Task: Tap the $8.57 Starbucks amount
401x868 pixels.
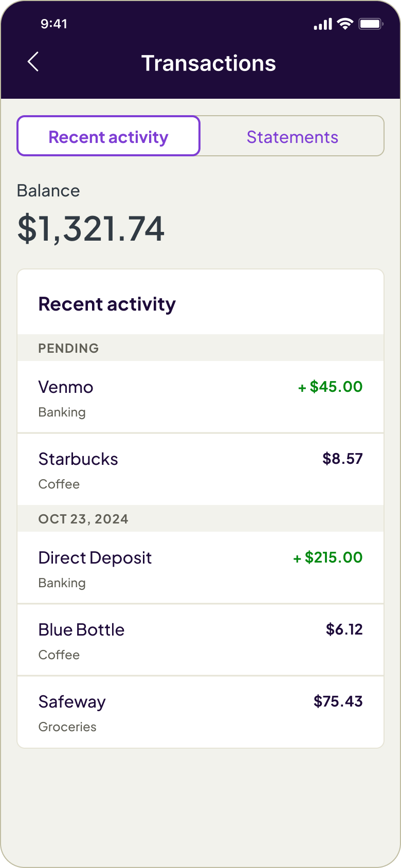Action: pyautogui.click(x=342, y=459)
